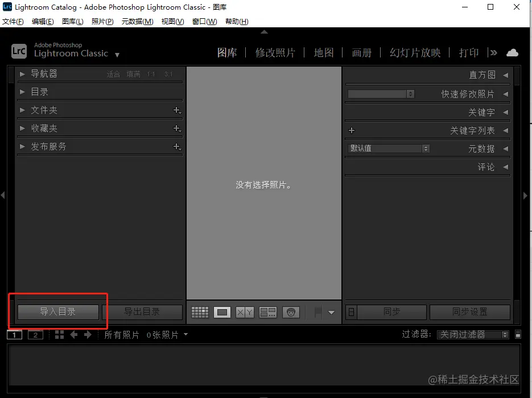Open toolbar content dropdown triangle
The image size is (532, 398).
point(332,313)
